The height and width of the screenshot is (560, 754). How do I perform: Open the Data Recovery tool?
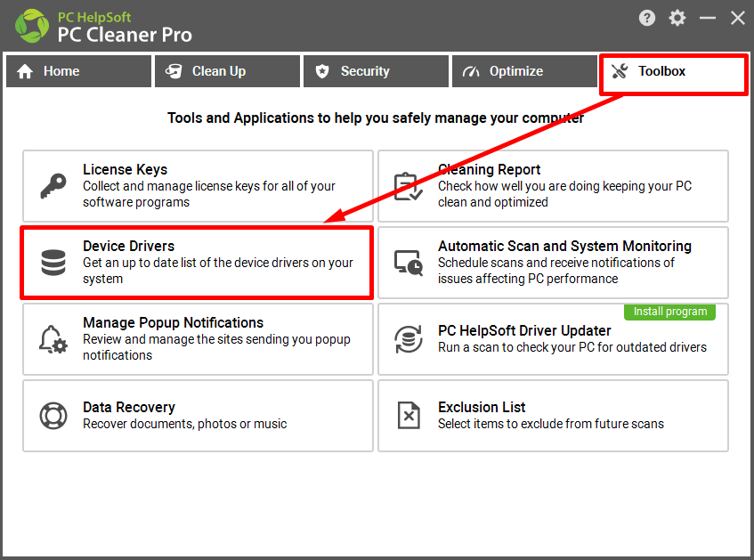click(x=199, y=416)
